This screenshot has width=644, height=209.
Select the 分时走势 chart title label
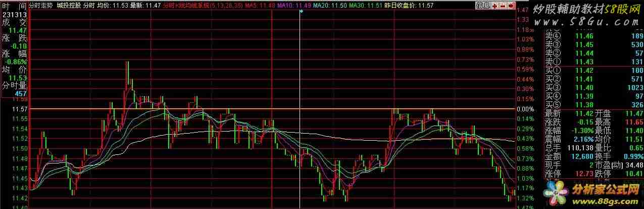[42, 6]
